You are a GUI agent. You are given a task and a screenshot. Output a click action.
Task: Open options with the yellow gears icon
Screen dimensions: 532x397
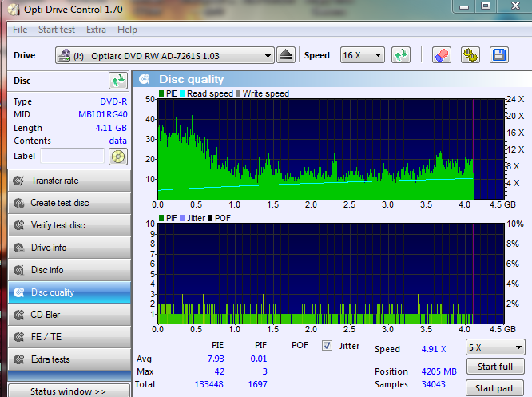[470, 55]
